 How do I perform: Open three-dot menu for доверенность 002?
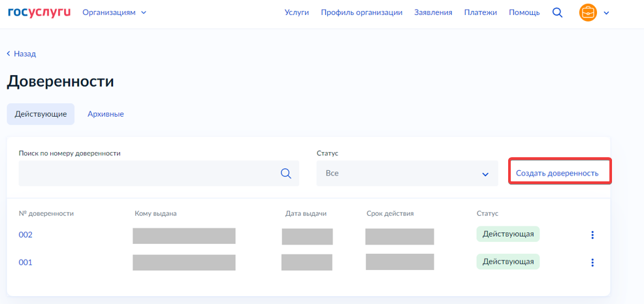click(x=592, y=235)
